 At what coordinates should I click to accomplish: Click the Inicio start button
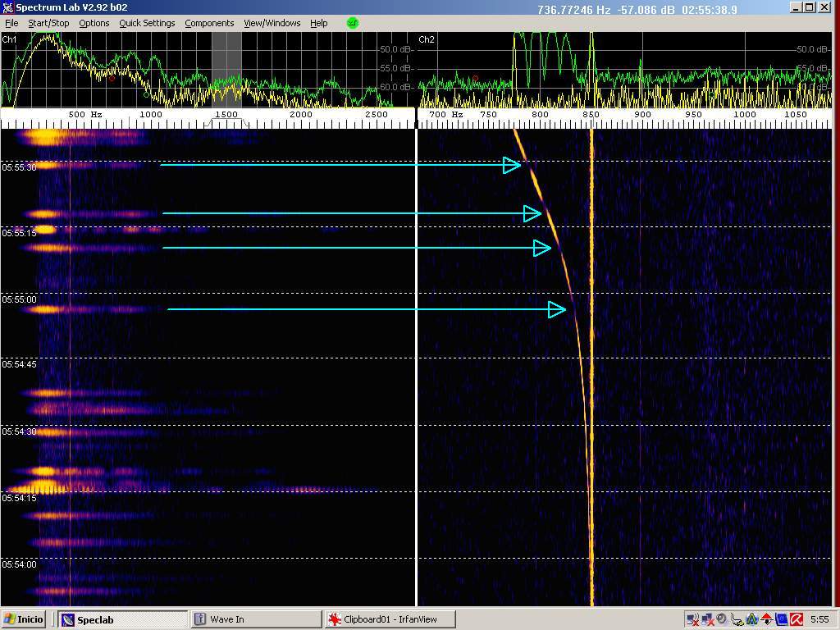coord(25,619)
